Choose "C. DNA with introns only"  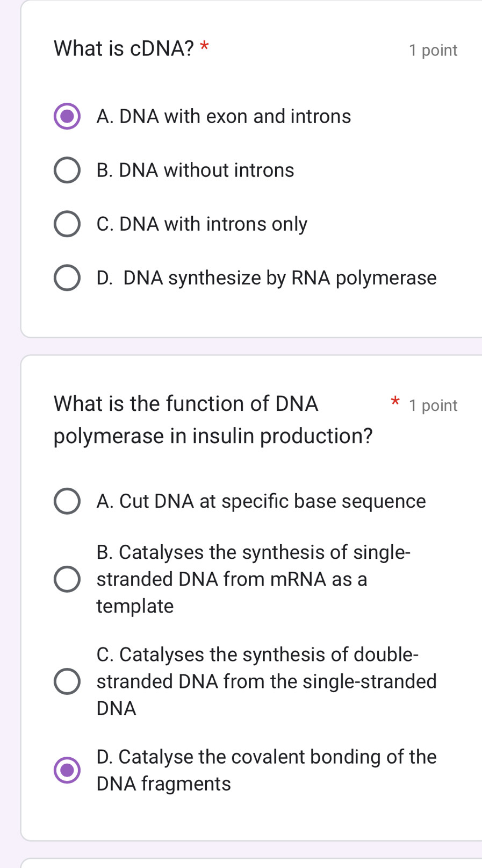(x=67, y=224)
